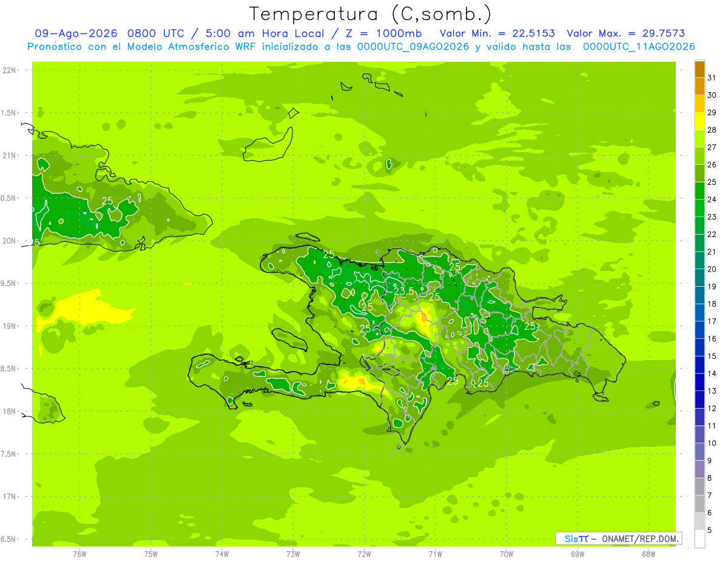Click the orange legend swatch between 29 and 30
728x562 pixels.
point(699,104)
